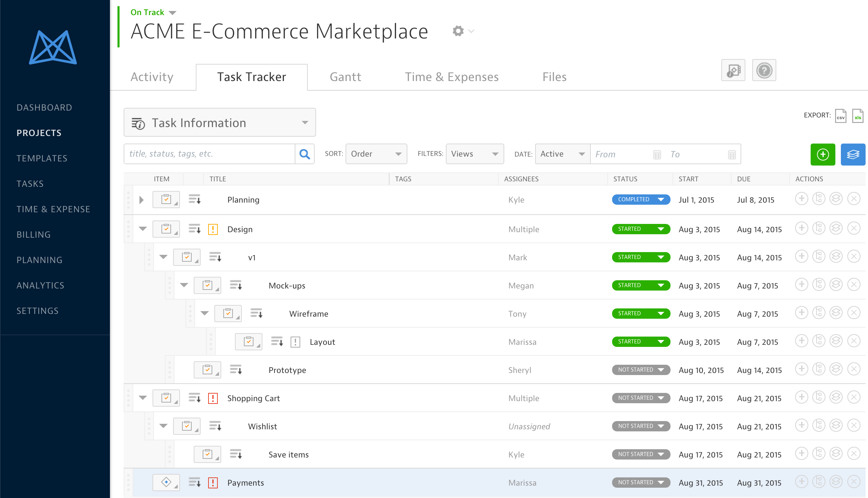The height and width of the screenshot is (498, 868).
Task: Open Settings in the sidebar
Action: point(37,311)
